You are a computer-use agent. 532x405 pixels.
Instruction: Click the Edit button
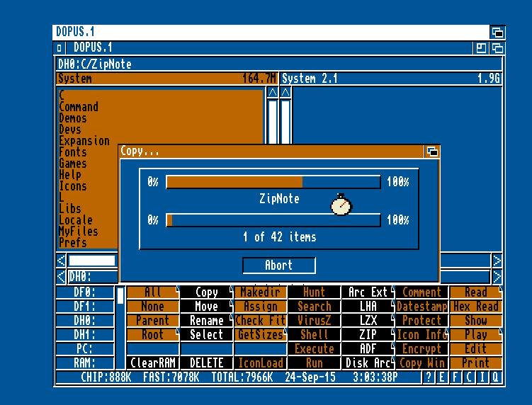475,348
